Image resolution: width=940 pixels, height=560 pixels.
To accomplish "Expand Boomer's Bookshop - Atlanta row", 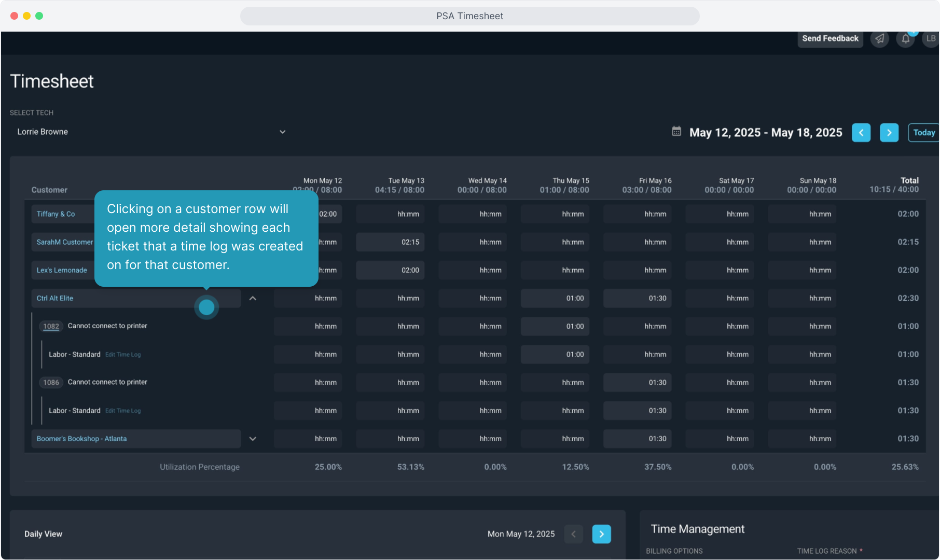I will click(253, 439).
